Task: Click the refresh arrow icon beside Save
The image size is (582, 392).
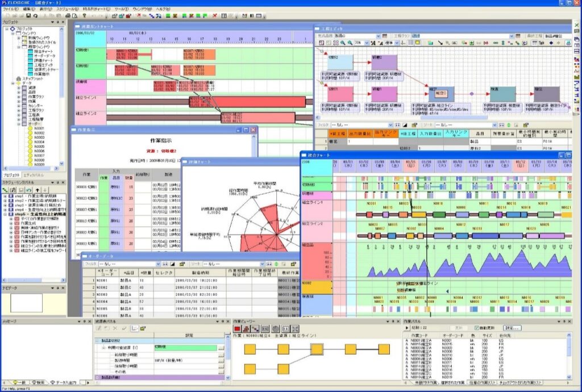Action: pyautogui.click(x=35, y=15)
